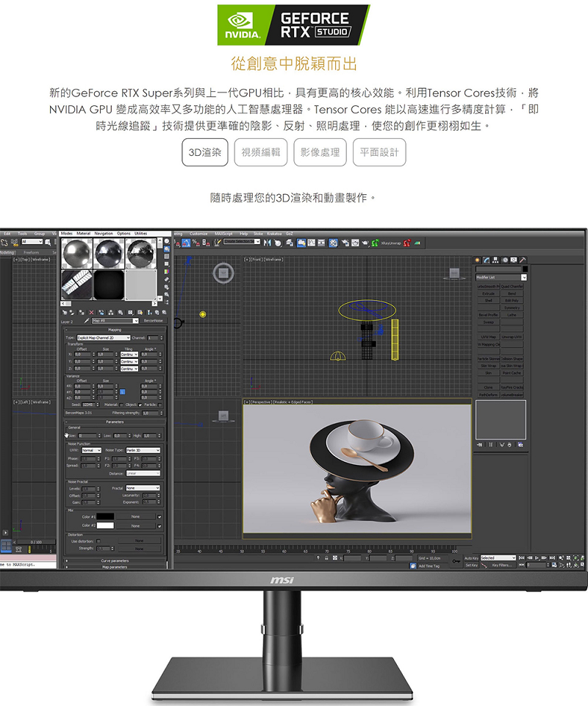Screen dimensions: 588x706
Task: Click the object color black swatch in command panel
Action: [525, 269]
